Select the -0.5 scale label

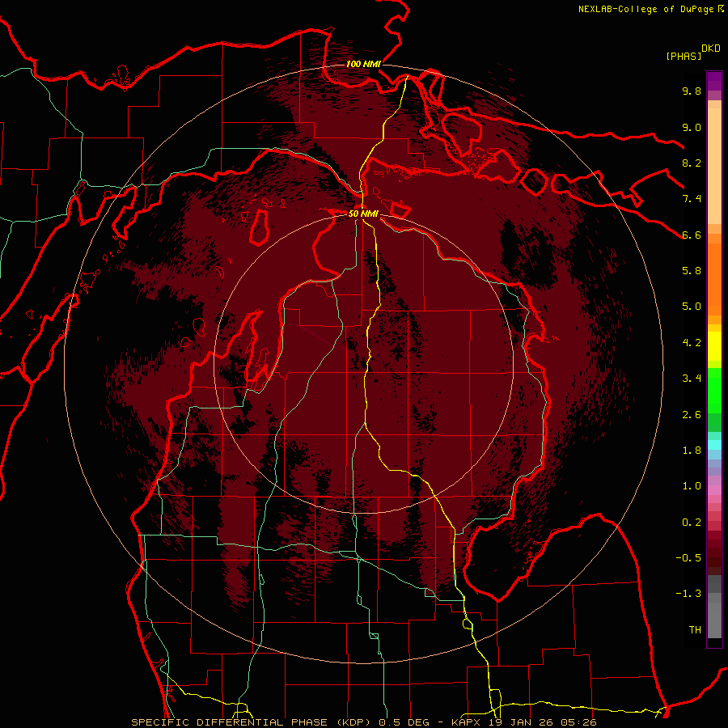coord(688,558)
